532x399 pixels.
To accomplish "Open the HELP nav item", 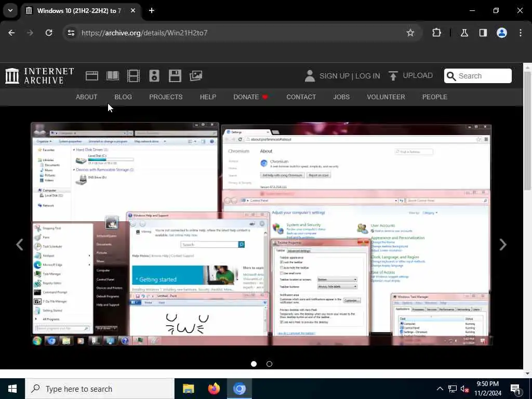I will 208,97.
